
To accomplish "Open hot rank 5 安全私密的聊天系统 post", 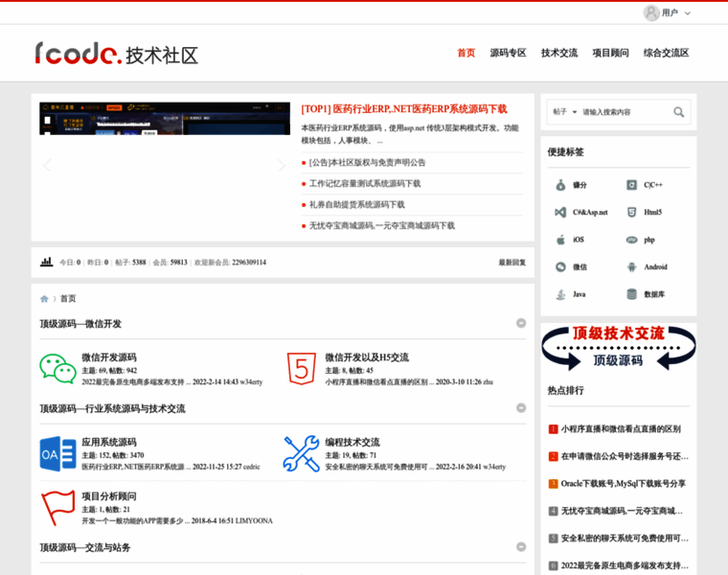I will (625, 539).
